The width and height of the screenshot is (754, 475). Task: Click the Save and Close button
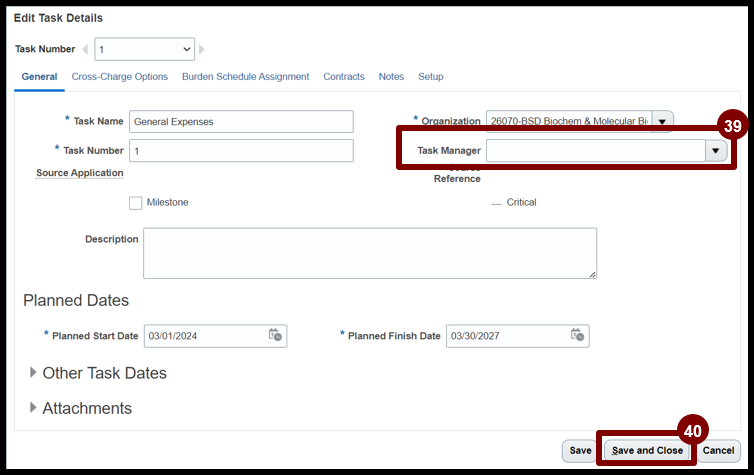point(647,451)
